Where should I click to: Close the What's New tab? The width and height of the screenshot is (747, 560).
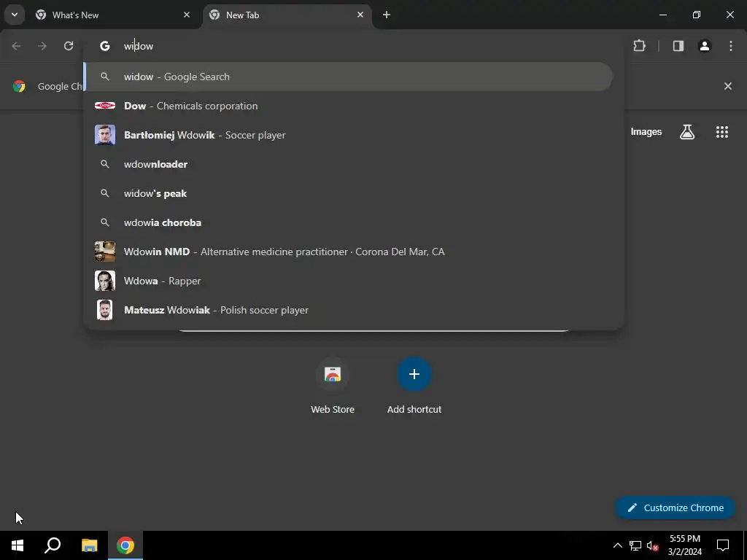187,15
